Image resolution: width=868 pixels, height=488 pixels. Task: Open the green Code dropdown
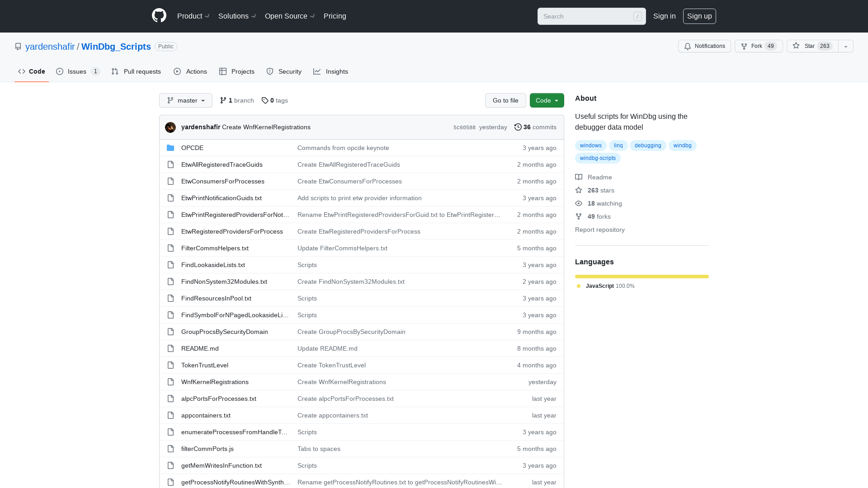(547, 100)
